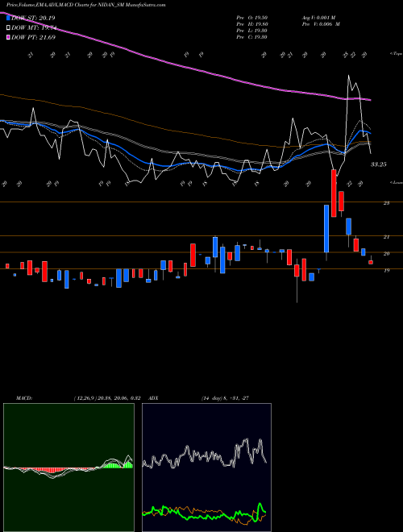The width and height of the screenshot is (403, 532).
Task: Click the price axis label 19
Action: coord(386,270)
